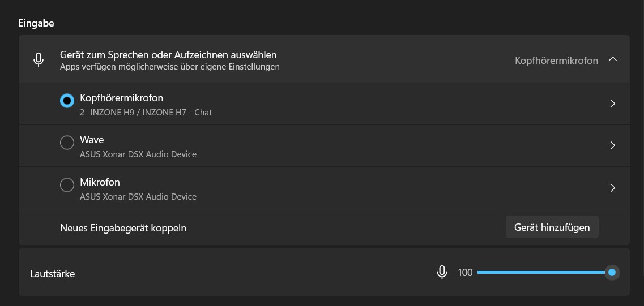Click the Neues Eingabegerät koppeln row

(x=123, y=228)
